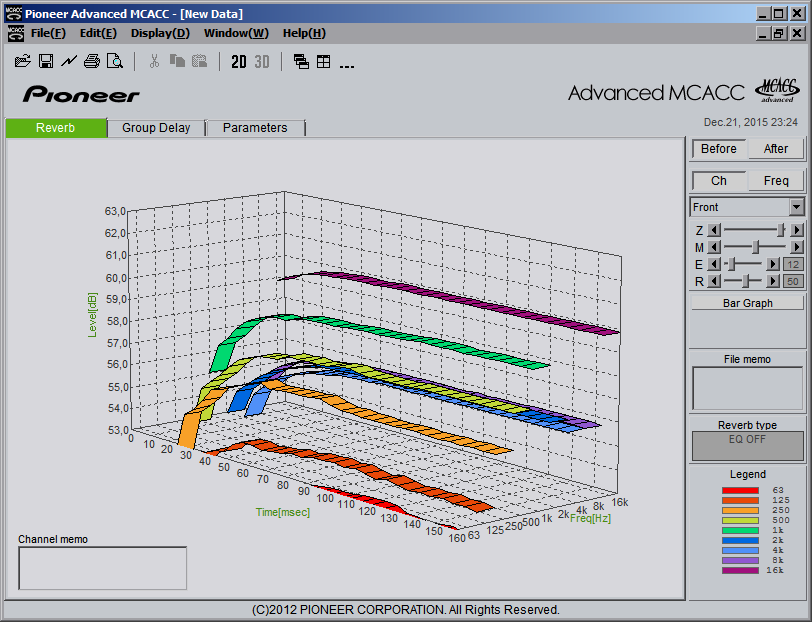Click the E slider right arrow
The image size is (812, 622).
point(773,264)
